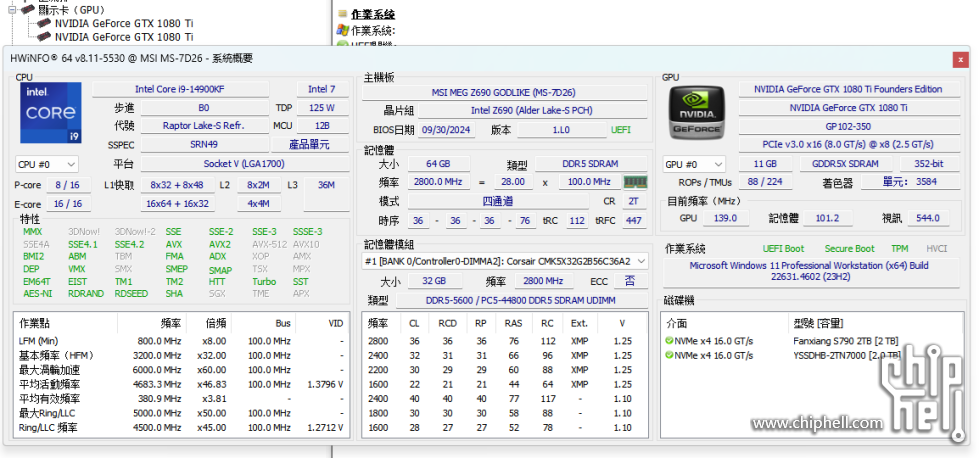Click the 作業點 column header
Viewport: 979px width, 458px height.
[34, 323]
